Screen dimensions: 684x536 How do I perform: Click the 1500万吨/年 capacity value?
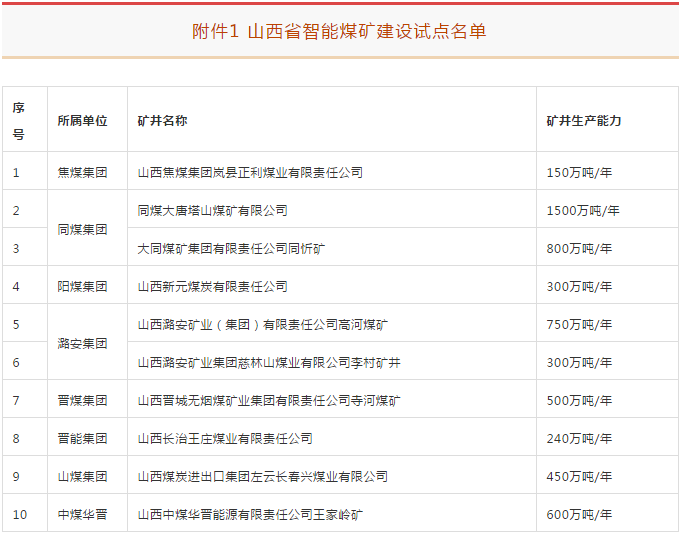[x=583, y=211]
